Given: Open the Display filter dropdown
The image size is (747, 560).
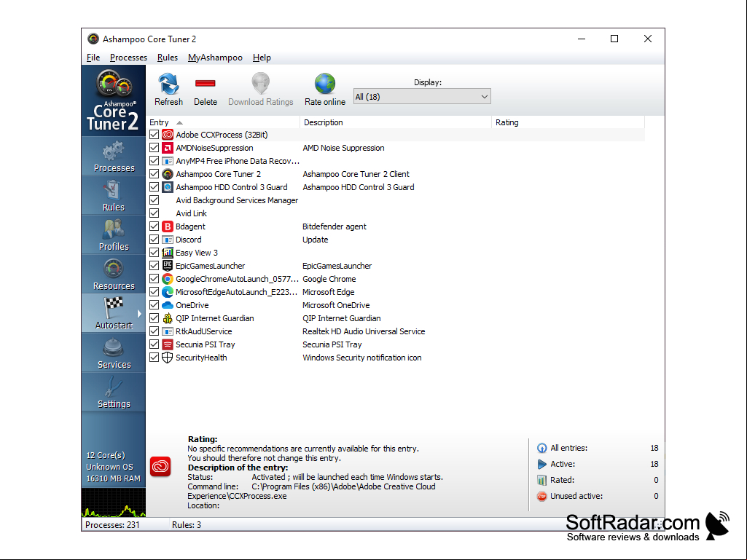Looking at the screenshot, I should pos(422,97).
